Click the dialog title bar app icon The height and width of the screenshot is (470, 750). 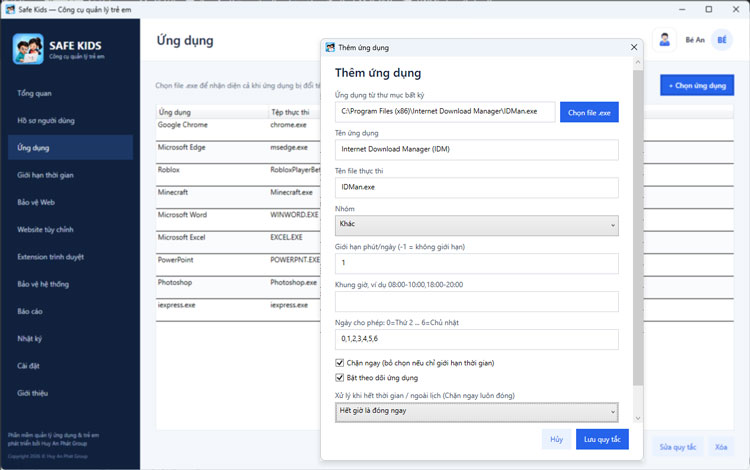(x=330, y=47)
